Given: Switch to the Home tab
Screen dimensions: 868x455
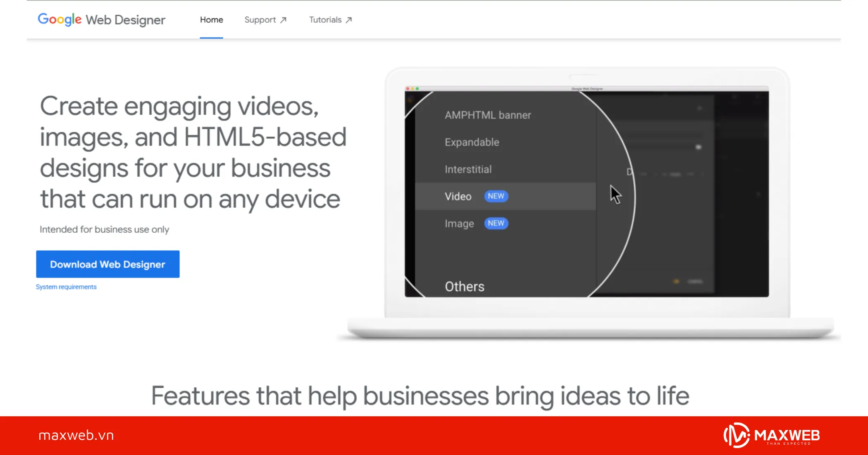Looking at the screenshot, I should click(x=211, y=19).
